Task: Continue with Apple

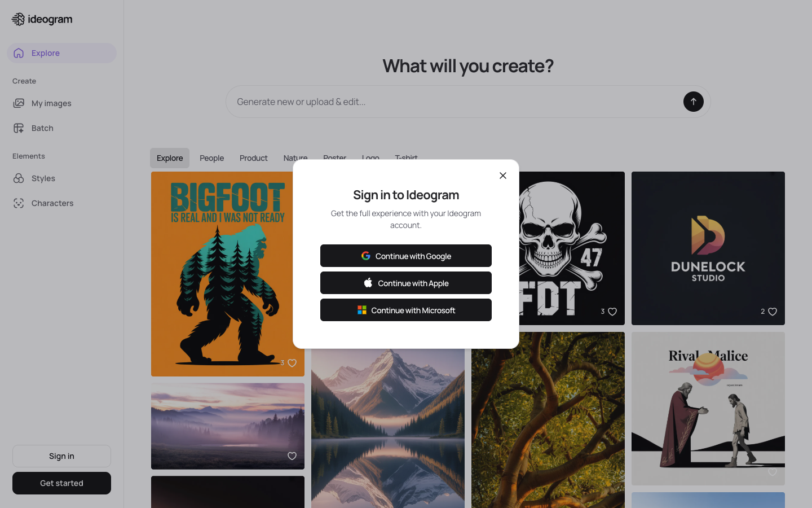Action: pyautogui.click(x=405, y=283)
